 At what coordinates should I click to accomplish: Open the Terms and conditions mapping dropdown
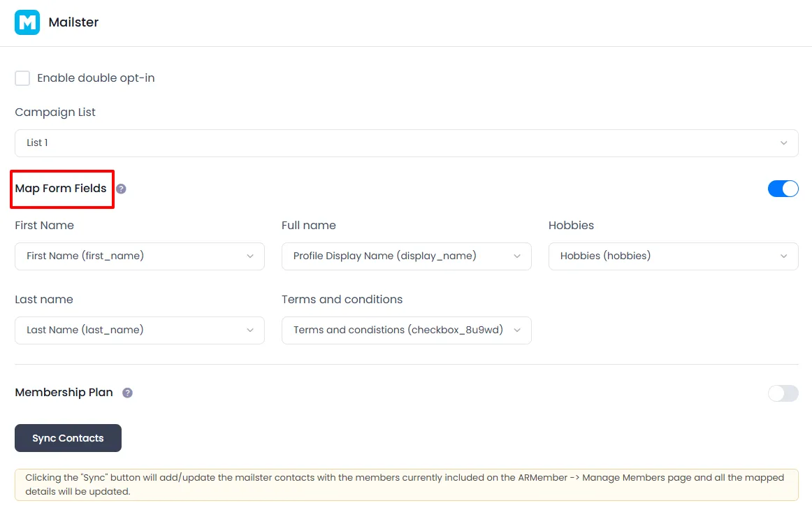pyautogui.click(x=406, y=330)
